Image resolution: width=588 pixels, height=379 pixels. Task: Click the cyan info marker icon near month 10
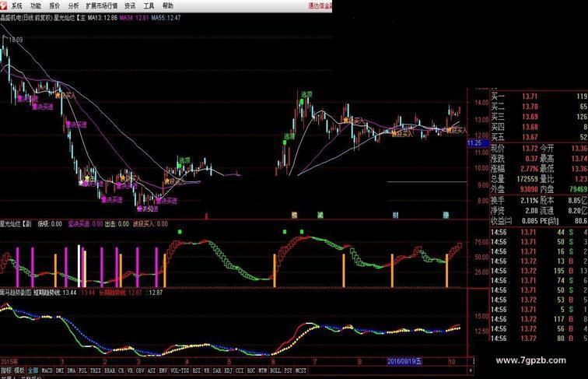(446, 215)
